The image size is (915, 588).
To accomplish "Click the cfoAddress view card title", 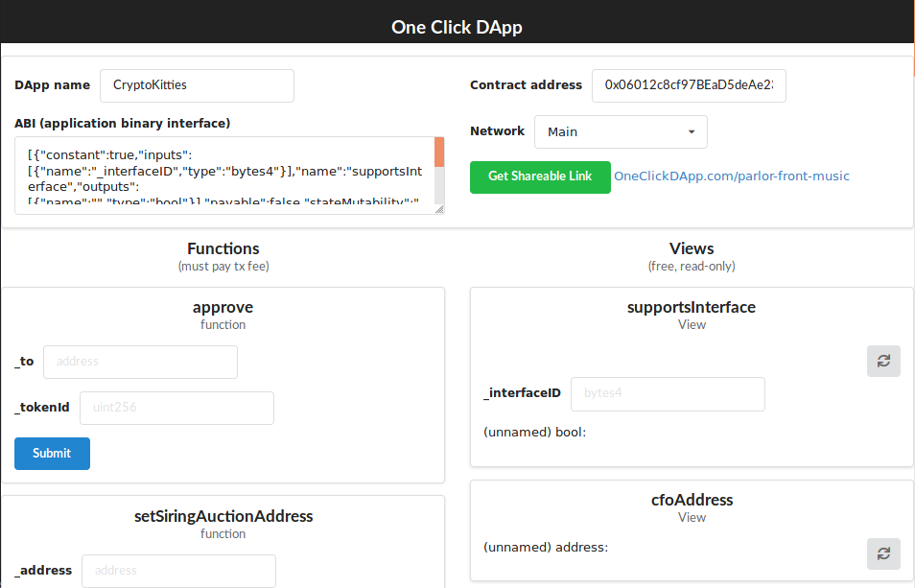I will (692, 501).
